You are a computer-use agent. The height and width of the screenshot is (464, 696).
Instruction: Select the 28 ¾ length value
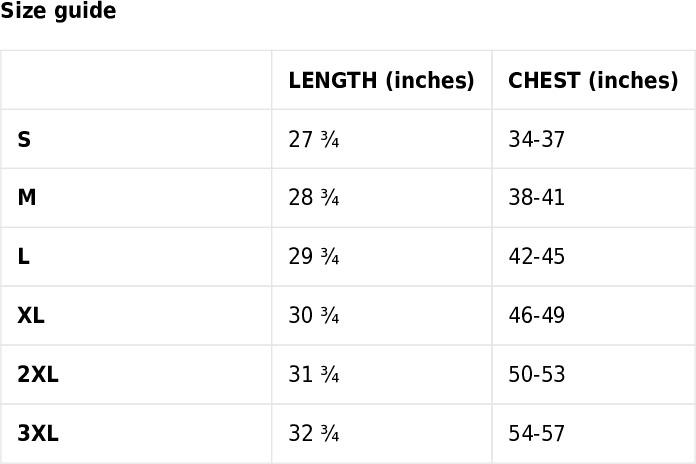[x=313, y=197]
